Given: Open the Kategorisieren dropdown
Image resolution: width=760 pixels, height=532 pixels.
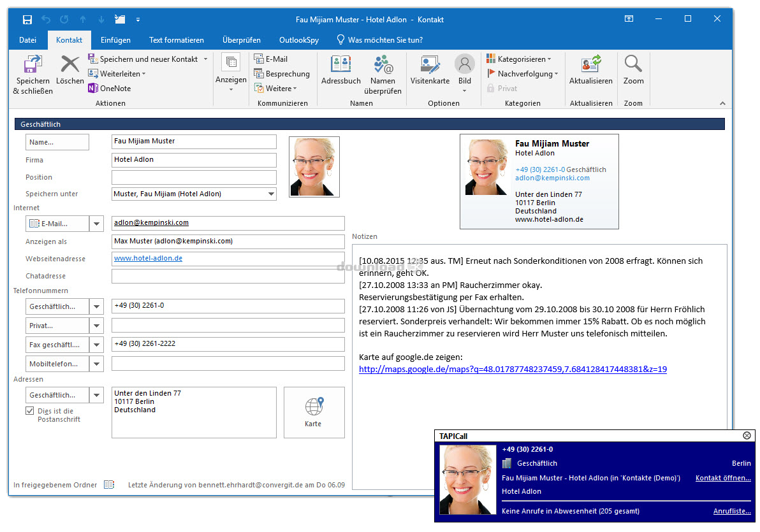Looking at the screenshot, I should [x=518, y=59].
